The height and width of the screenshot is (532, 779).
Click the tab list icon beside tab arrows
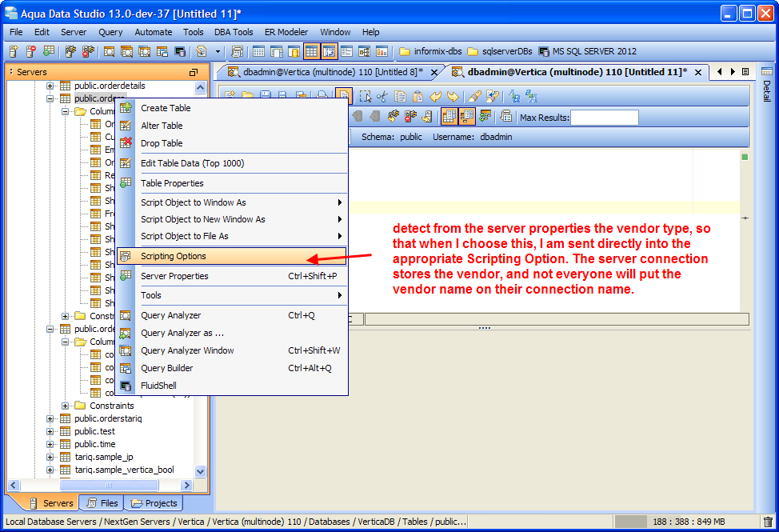(x=745, y=72)
